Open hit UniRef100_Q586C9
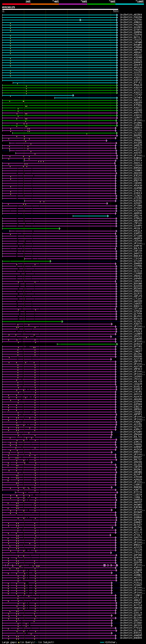This screenshot has width=146, height=644. click(131, 128)
